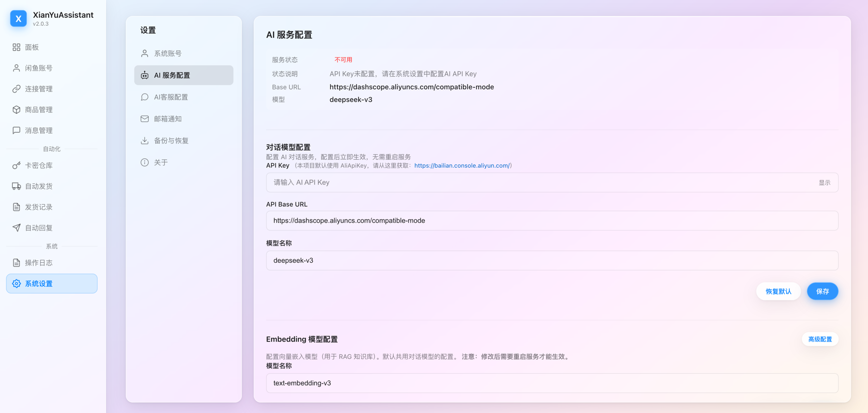The height and width of the screenshot is (413, 868).
Task: Click the 面板 dashboard grid icon
Action: [x=16, y=47]
